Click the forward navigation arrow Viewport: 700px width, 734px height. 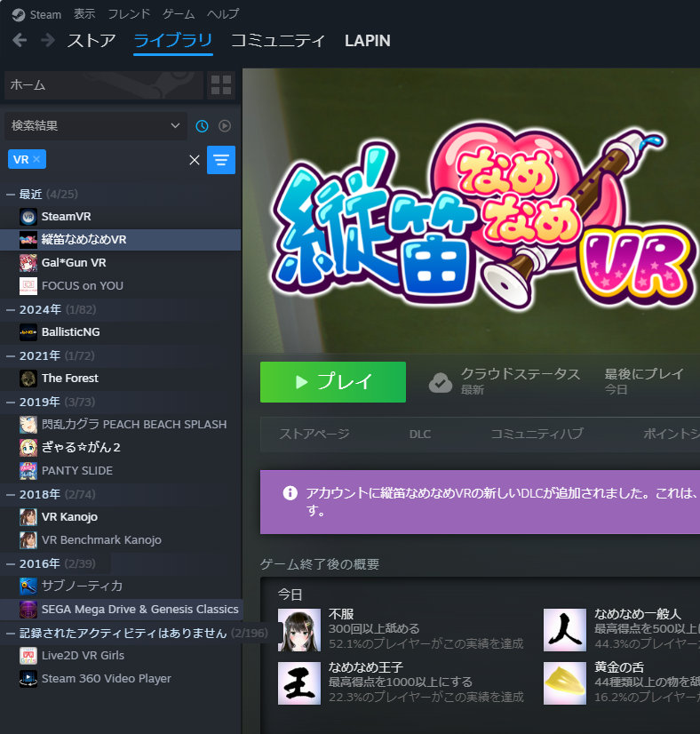47,40
